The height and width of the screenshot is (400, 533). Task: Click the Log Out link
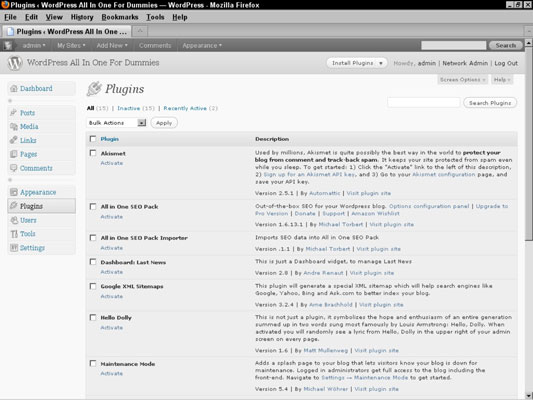click(x=506, y=63)
